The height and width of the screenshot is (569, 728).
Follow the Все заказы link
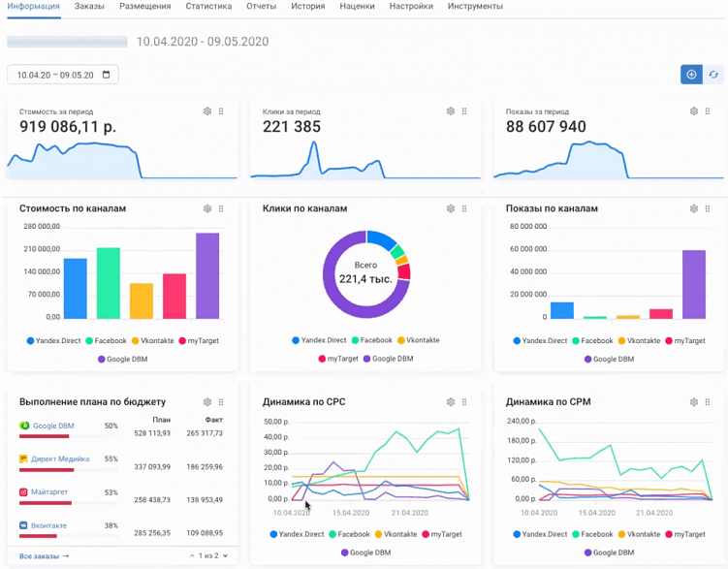[x=45, y=556]
